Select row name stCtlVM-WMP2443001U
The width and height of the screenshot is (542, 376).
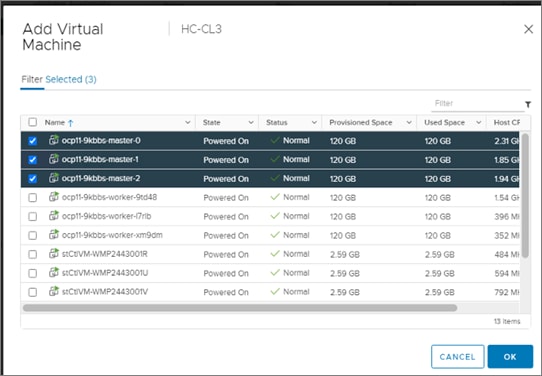(105, 273)
